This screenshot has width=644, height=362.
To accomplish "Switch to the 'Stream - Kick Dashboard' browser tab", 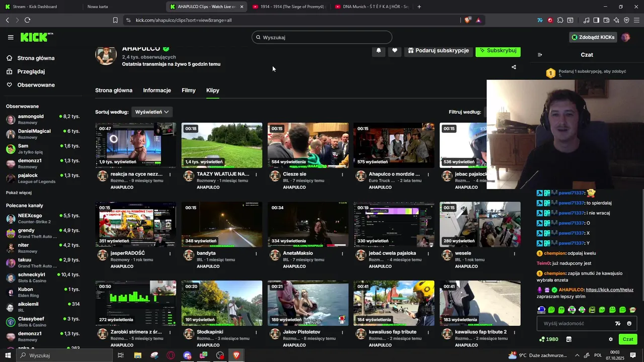I will (40, 7).
